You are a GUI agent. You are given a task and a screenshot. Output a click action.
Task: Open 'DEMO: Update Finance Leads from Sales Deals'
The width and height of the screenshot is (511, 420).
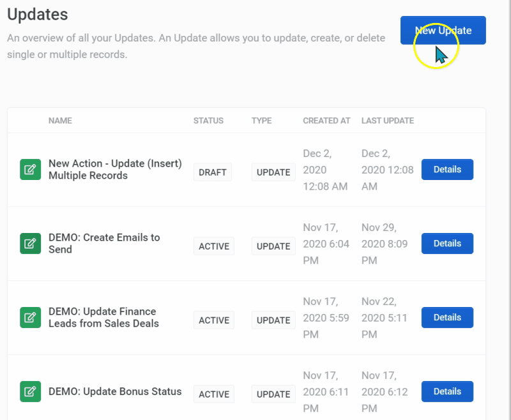tap(103, 317)
